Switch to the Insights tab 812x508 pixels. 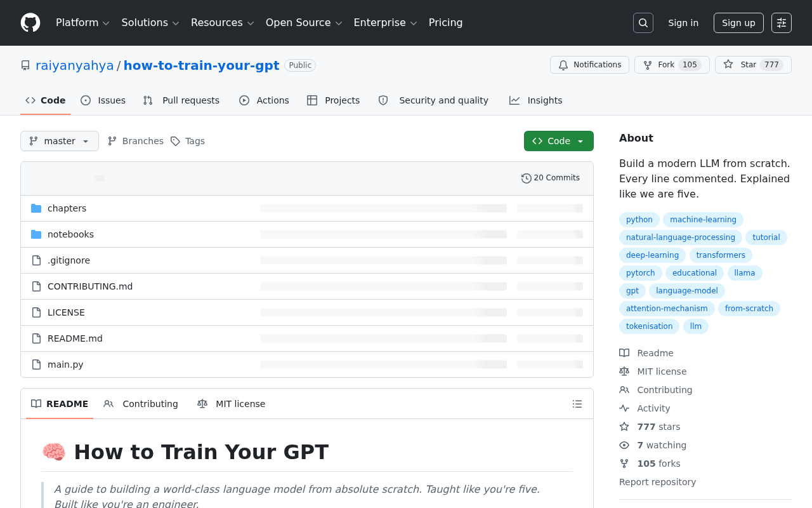click(536, 100)
